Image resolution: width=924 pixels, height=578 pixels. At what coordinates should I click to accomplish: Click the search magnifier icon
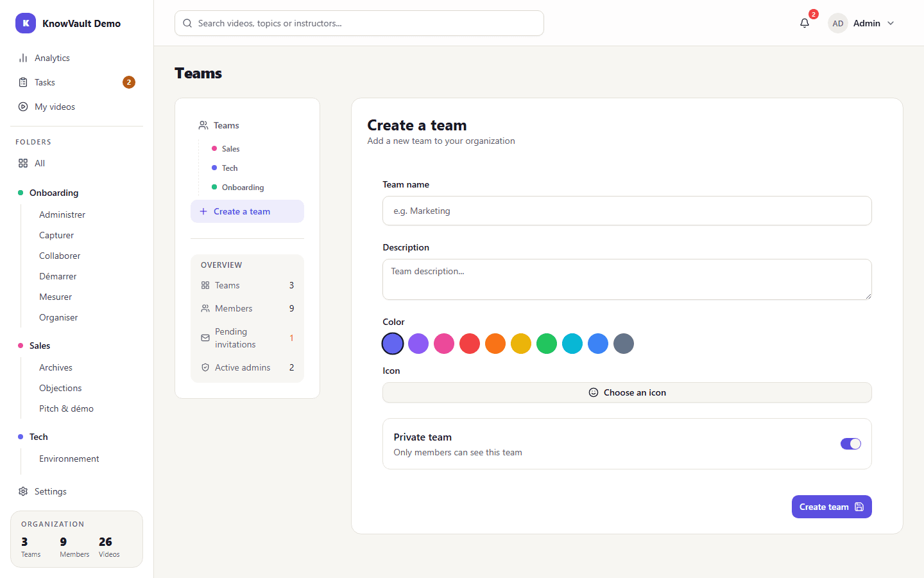click(187, 23)
